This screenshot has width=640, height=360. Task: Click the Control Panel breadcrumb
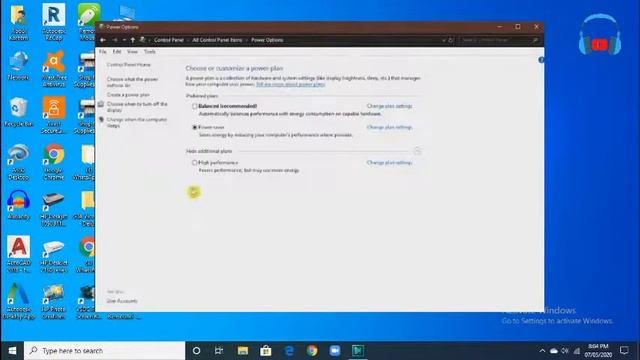pyautogui.click(x=169, y=40)
